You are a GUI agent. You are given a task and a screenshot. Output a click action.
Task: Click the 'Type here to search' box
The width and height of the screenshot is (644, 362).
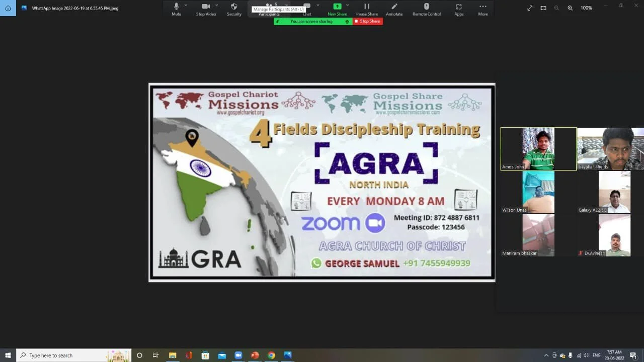[74, 355]
